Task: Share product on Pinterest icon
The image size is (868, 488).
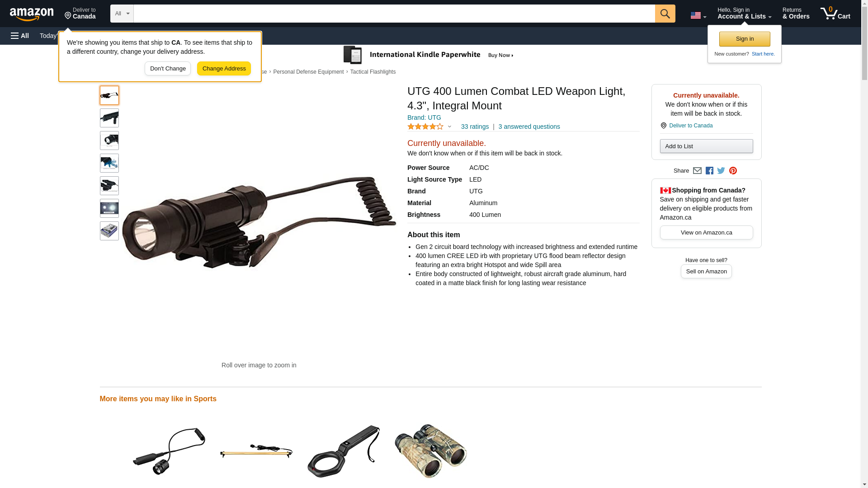Action: point(733,171)
